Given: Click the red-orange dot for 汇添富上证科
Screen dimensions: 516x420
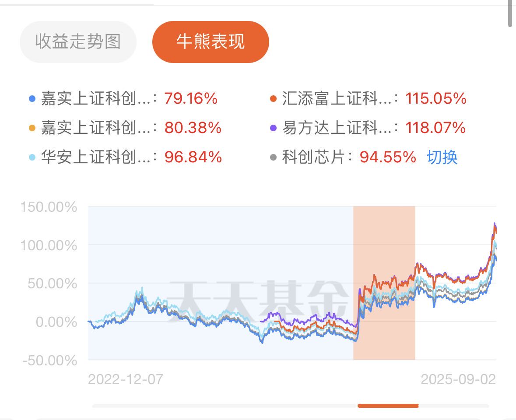Looking at the screenshot, I should (273, 99).
